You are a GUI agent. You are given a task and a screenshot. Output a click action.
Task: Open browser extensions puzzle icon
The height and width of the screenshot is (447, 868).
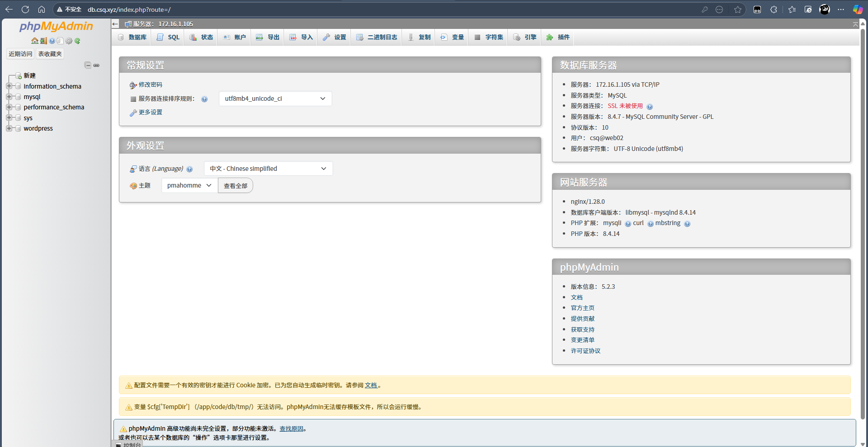point(774,9)
